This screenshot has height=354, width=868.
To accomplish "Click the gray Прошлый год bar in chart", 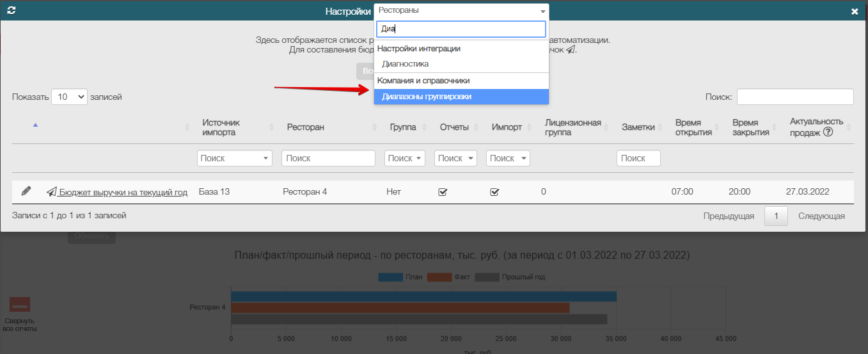I will pyautogui.click(x=419, y=319).
